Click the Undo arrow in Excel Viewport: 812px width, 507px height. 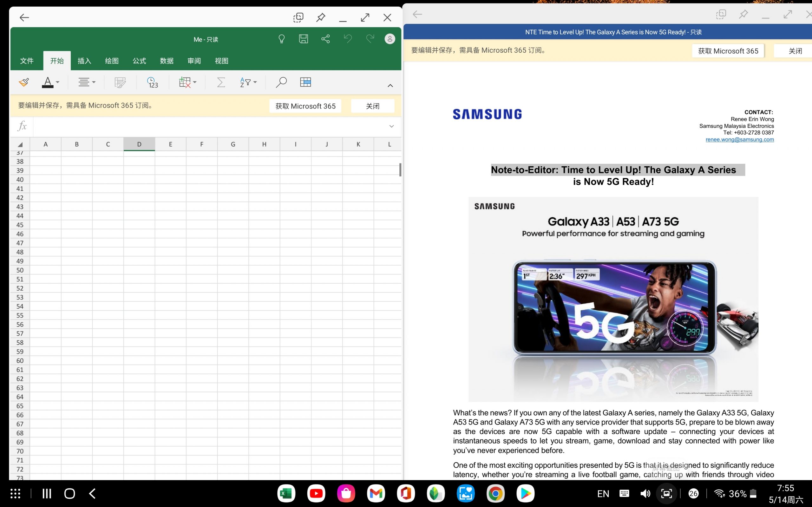pyautogui.click(x=348, y=39)
